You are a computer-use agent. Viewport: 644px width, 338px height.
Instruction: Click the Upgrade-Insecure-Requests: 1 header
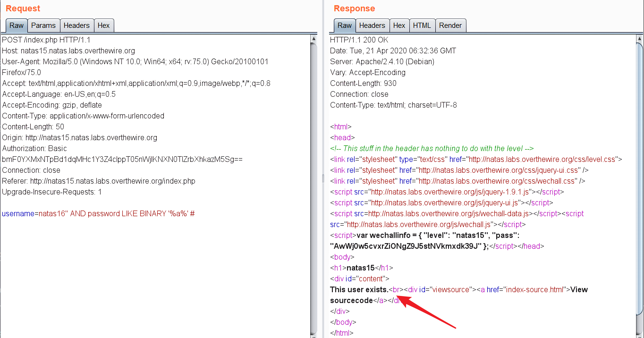pos(52,192)
